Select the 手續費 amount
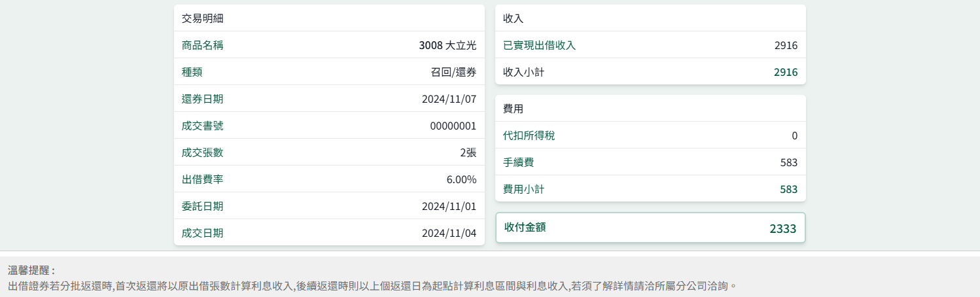The height and width of the screenshot is (297, 980). (x=788, y=163)
